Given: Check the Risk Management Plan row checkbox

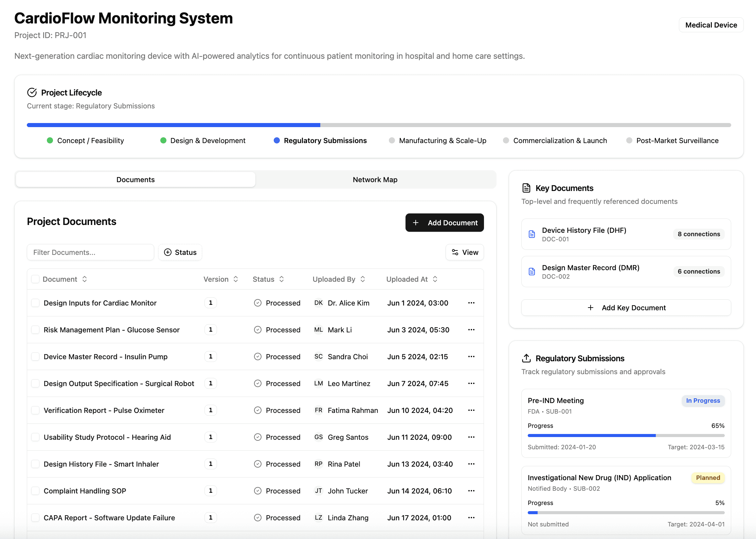Looking at the screenshot, I should pos(35,330).
